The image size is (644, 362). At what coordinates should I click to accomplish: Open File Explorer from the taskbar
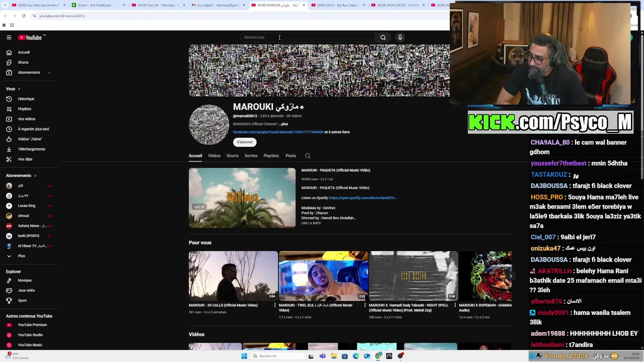(x=334, y=356)
